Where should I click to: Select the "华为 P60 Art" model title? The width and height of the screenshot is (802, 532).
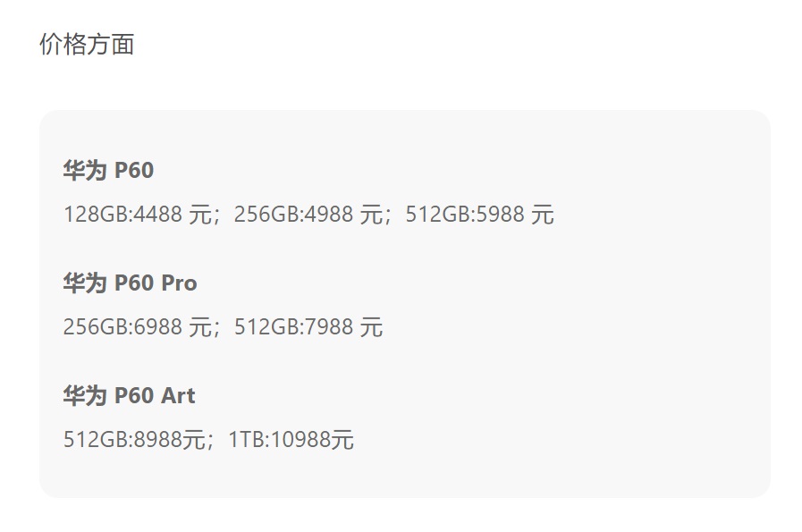pos(129,395)
